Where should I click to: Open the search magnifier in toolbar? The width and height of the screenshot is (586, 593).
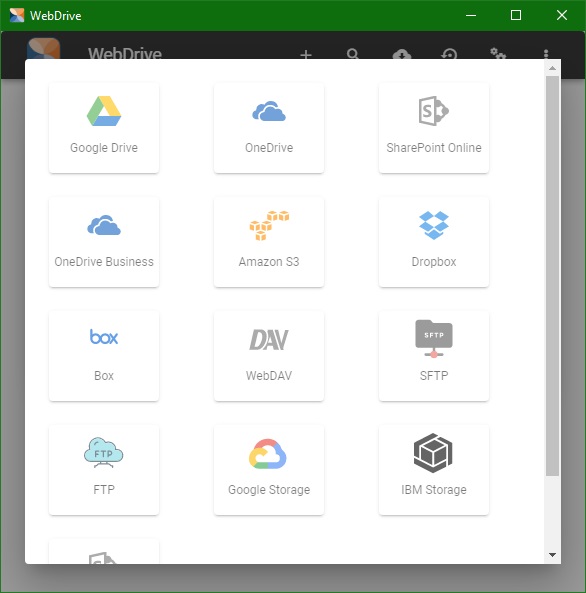tap(353, 54)
